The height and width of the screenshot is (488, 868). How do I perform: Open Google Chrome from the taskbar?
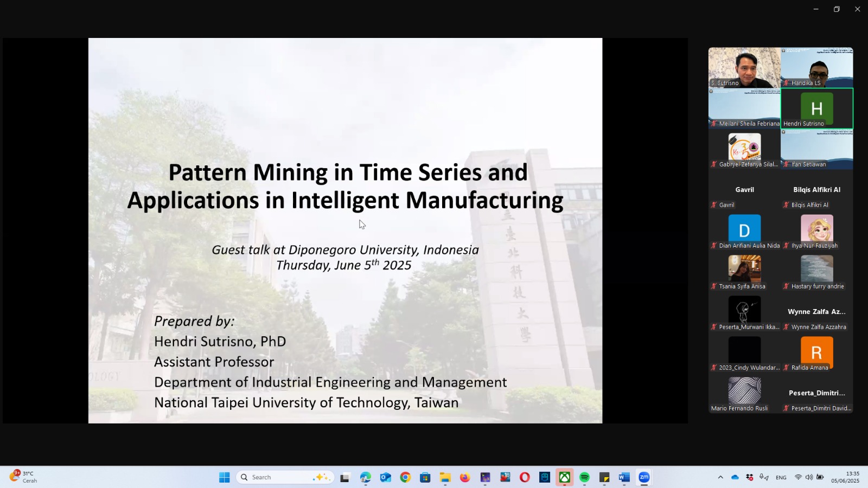coord(405,477)
